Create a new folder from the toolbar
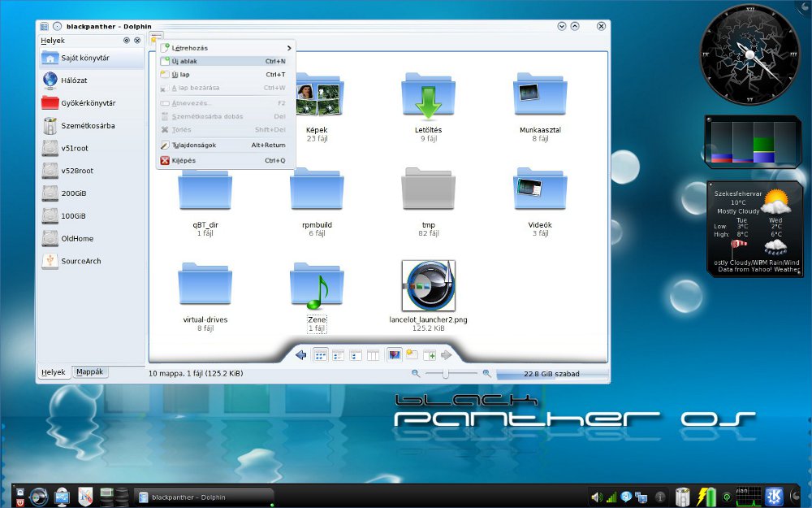The height and width of the screenshot is (508, 812). [412, 354]
